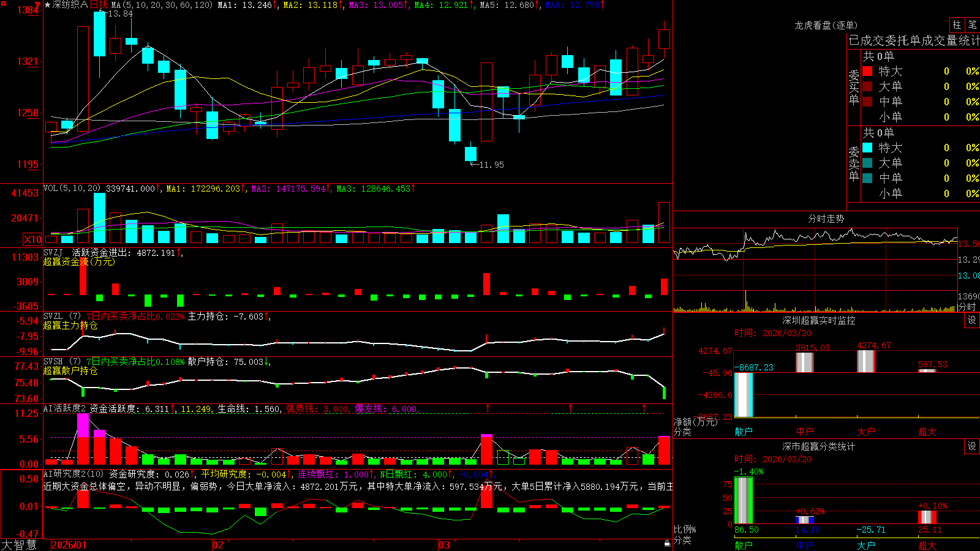Image resolution: width=980 pixels, height=551 pixels.
Task: Click the 散户持仓: 75.003 readout
Action: (225, 362)
